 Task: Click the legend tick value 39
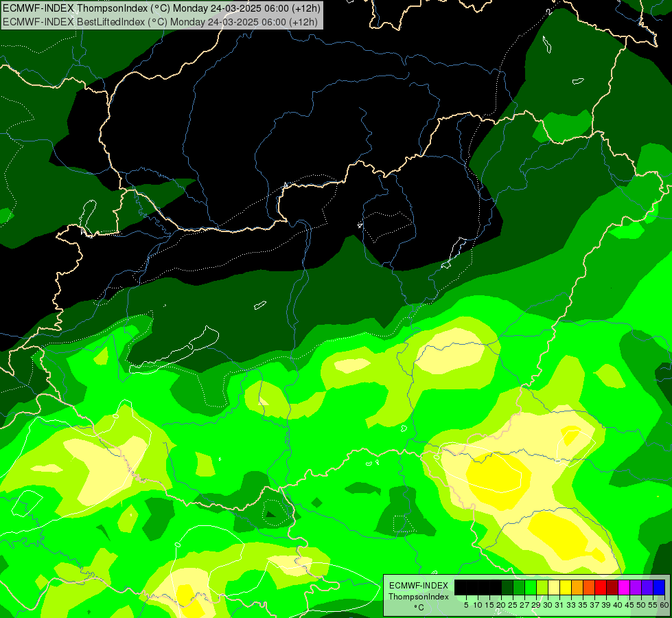coord(606,605)
